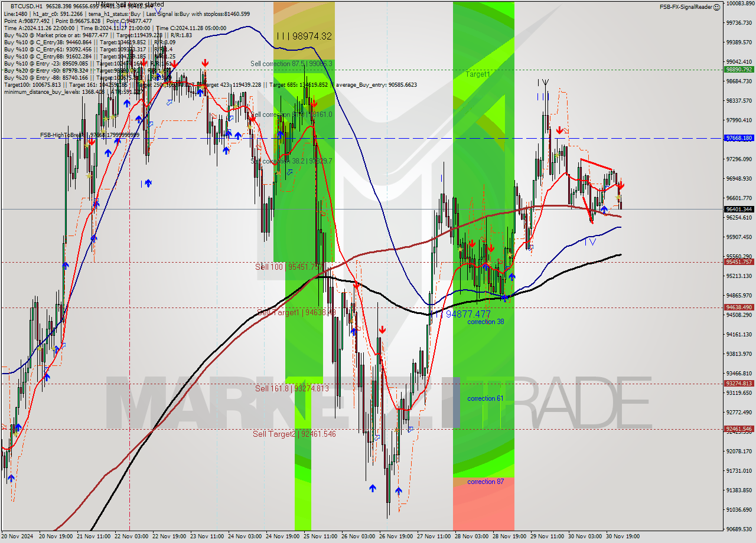Click the 'Sell 100 | 95451.757' label
Screen dimensions: 756x543
pos(289,267)
